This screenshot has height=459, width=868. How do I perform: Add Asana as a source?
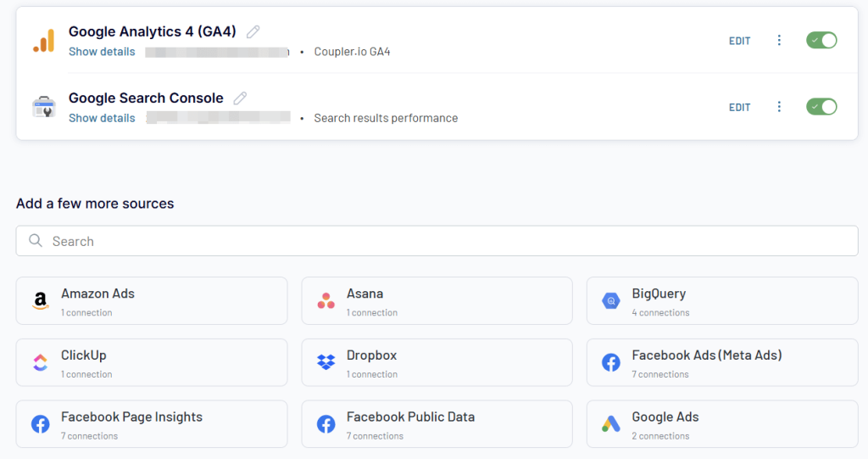coord(437,300)
